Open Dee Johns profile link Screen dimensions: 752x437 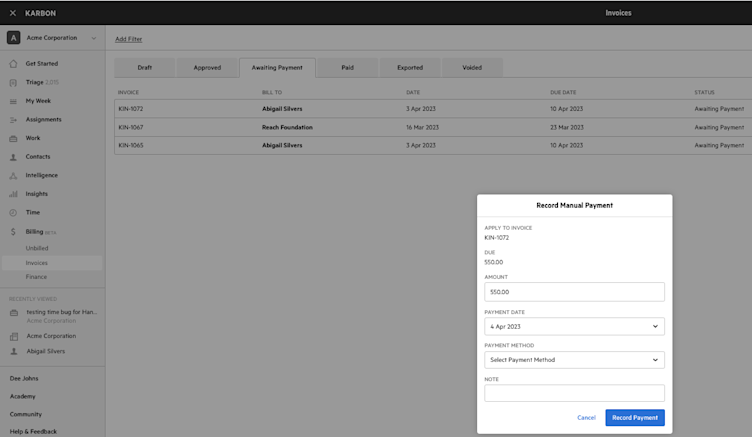24,378
